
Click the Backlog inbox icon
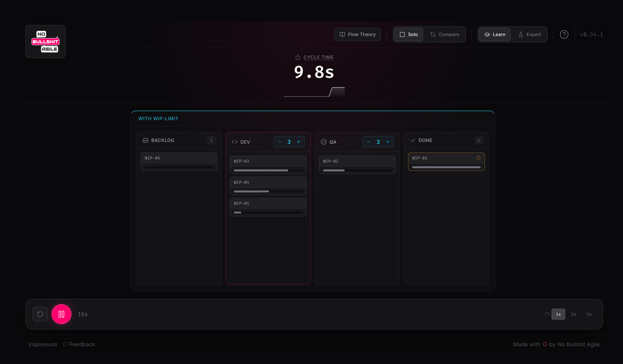coord(145,140)
